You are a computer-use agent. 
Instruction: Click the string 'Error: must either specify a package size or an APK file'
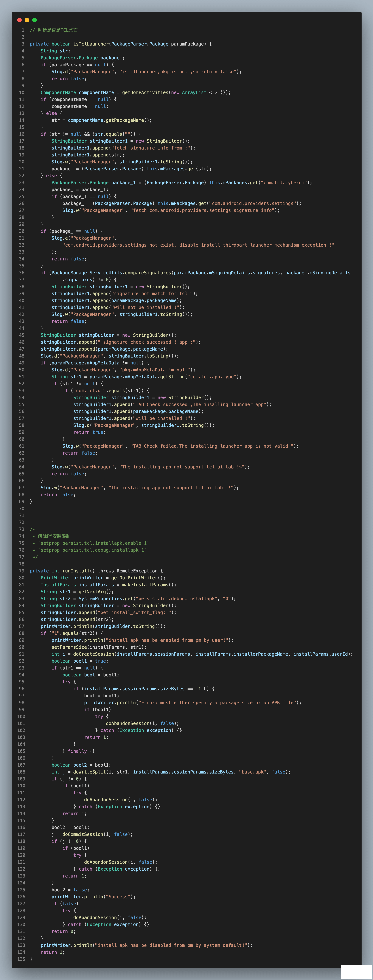[217, 703]
